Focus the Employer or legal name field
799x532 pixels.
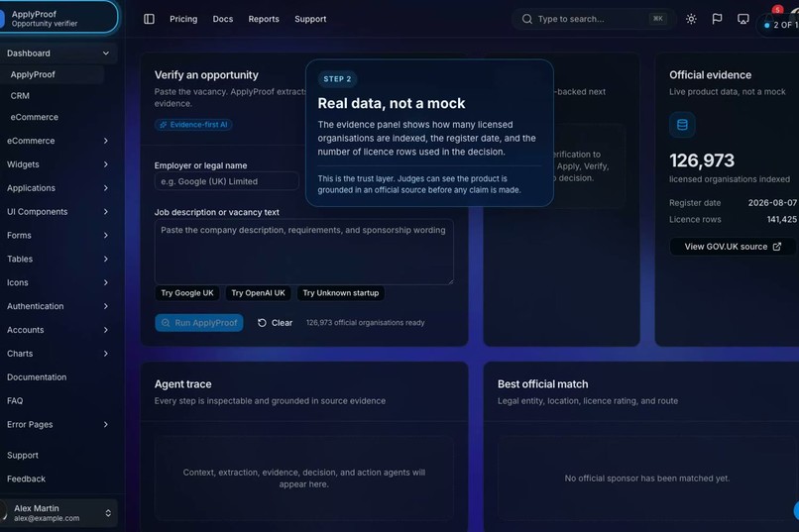pos(227,181)
